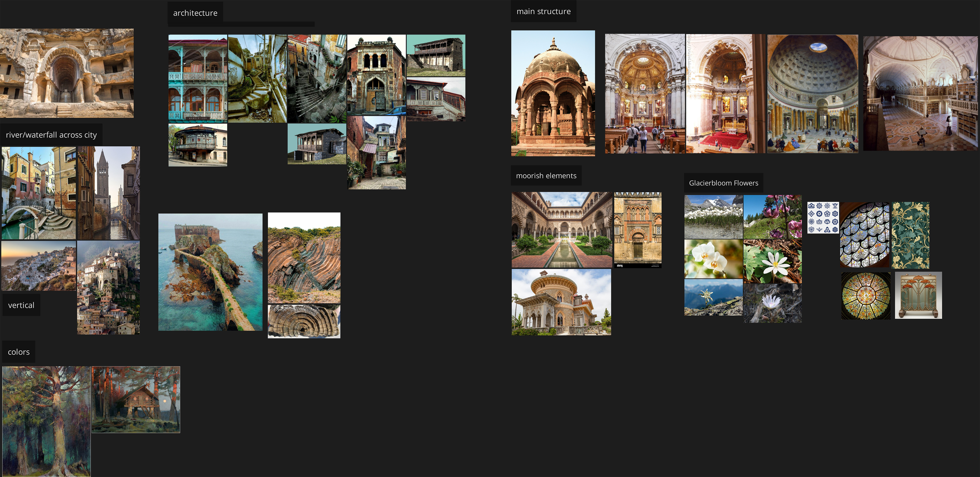The height and width of the screenshot is (477, 980).
Task: Select the concentric ring fossil rock image
Action: (304, 321)
